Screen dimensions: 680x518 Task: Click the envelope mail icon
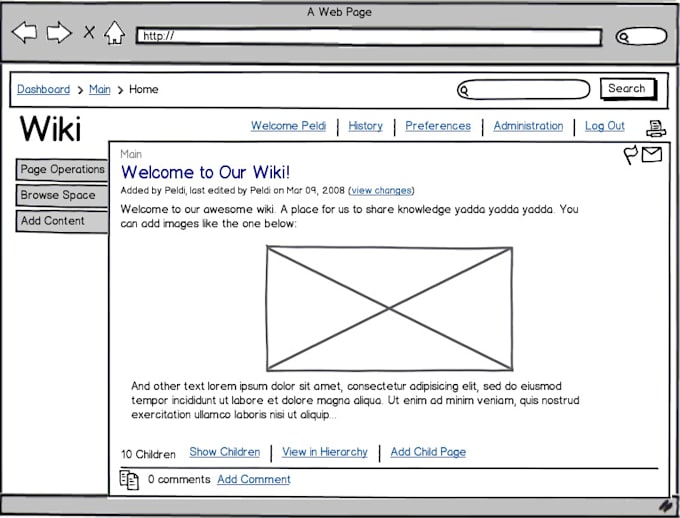[x=652, y=154]
